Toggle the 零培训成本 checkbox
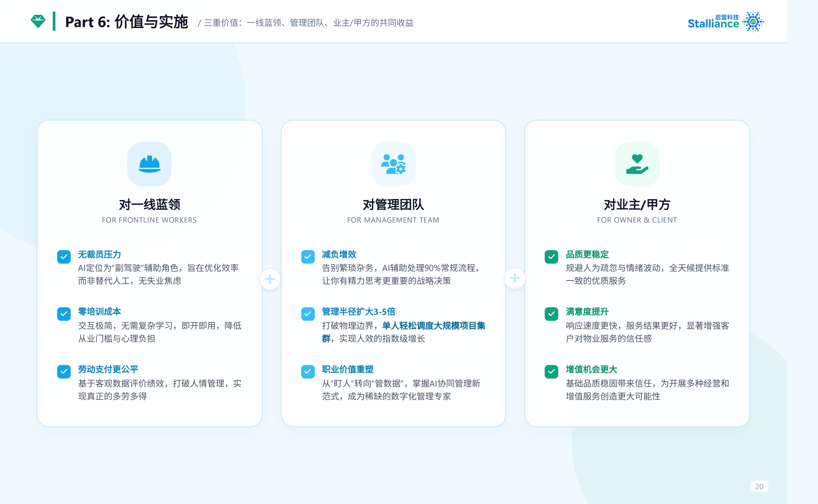The height and width of the screenshot is (504, 818). [64, 314]
